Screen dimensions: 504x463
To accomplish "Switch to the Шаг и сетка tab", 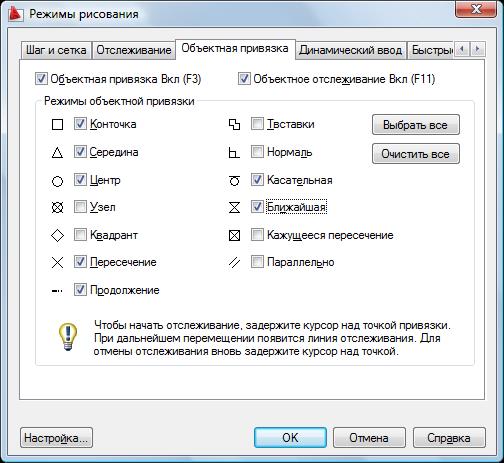I will pos(56,50).
